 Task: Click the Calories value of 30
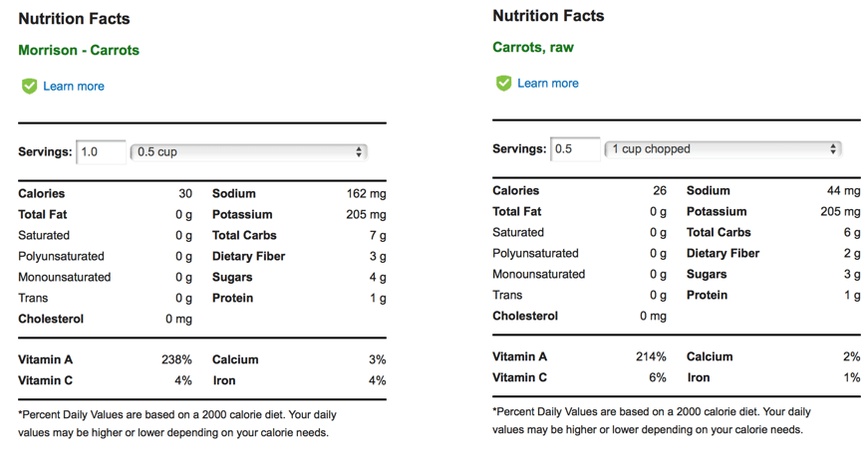click(x=185, y=193)
